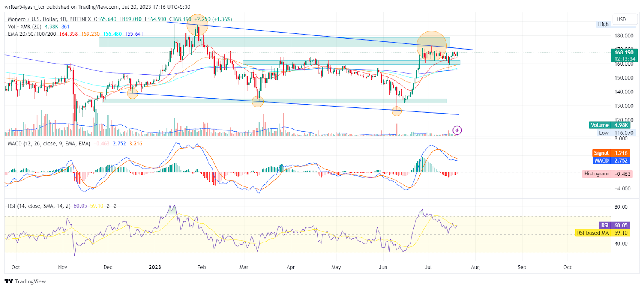Click the low price L164.910
The image size is (644, 289).
(x=155, y=19)
